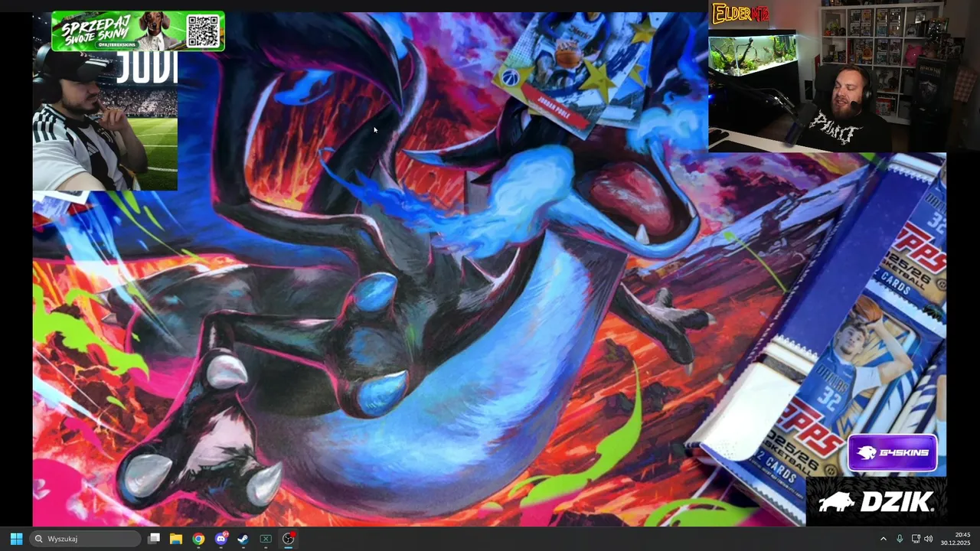
Task: Open the Windows Start menu
Action: tap(16, 539)
